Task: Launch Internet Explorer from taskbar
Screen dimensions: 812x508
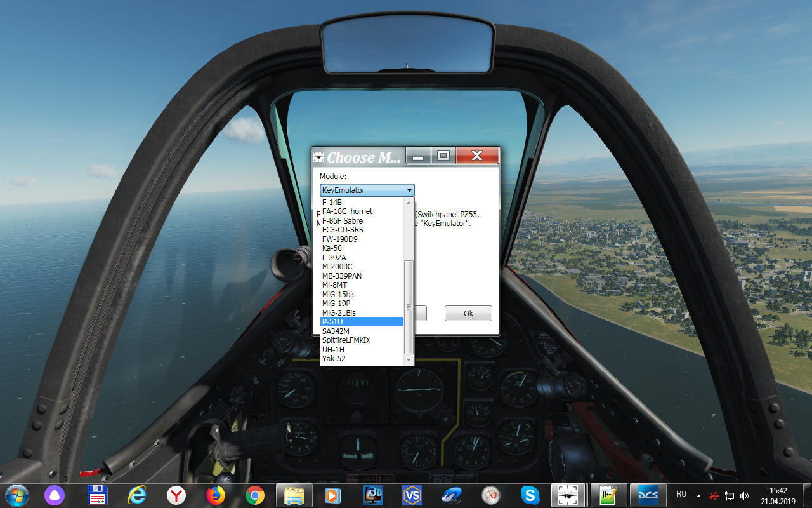Action: 136,495
